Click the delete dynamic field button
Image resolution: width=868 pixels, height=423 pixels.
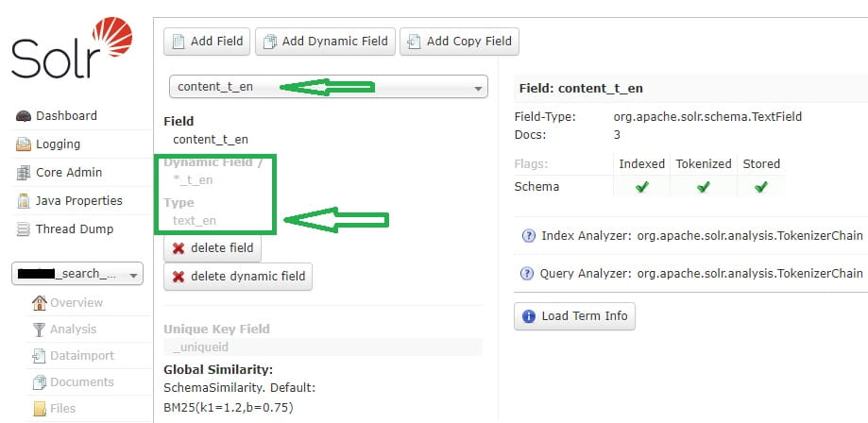[x=238, y=277]
